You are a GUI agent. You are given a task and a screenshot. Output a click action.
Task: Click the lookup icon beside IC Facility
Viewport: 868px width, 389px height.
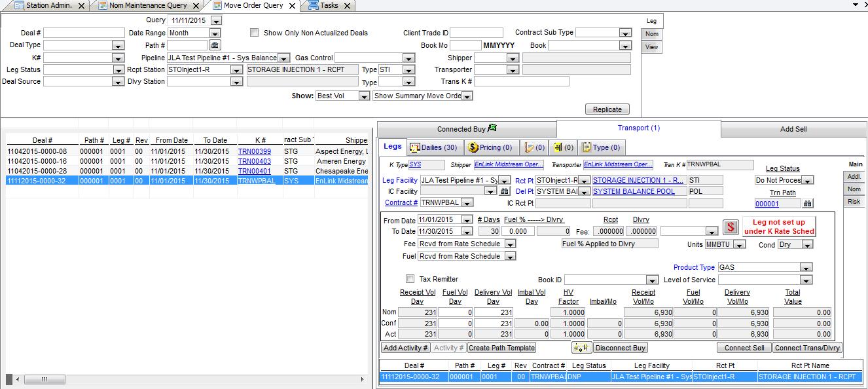click(504, 191)
